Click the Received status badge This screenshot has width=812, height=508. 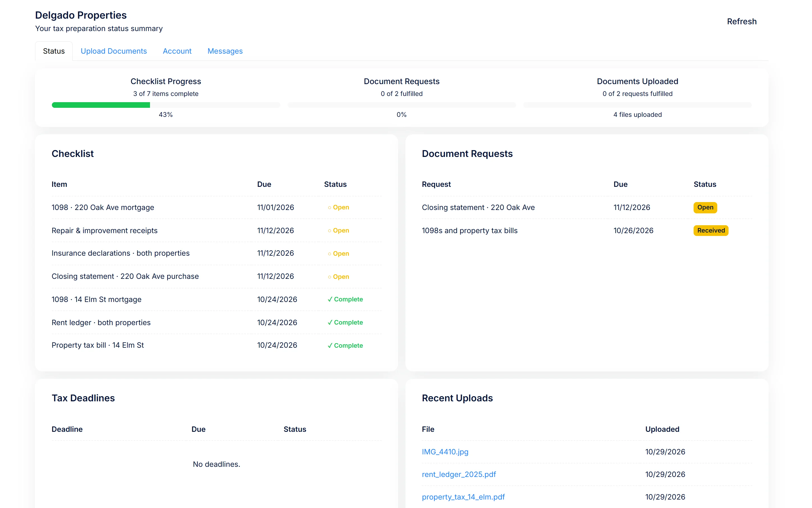pos(711,231)
